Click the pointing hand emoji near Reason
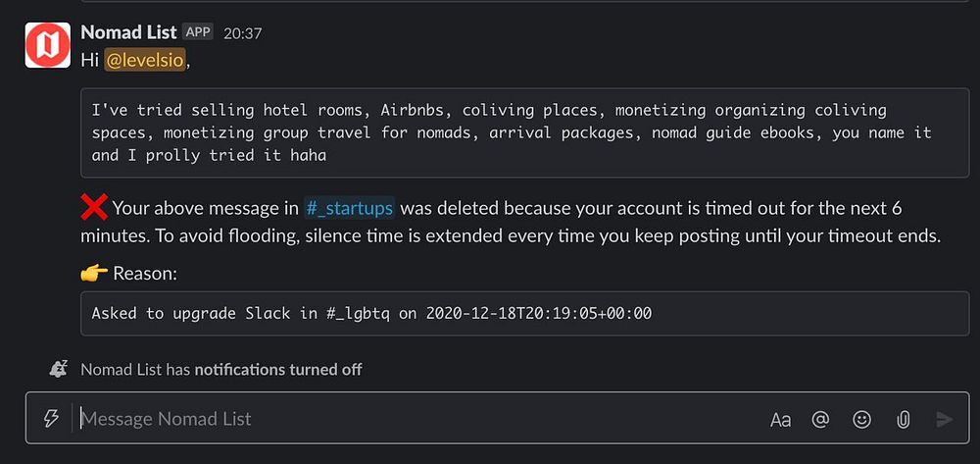This screenshot has height=464, width=980. pos(94,274)
